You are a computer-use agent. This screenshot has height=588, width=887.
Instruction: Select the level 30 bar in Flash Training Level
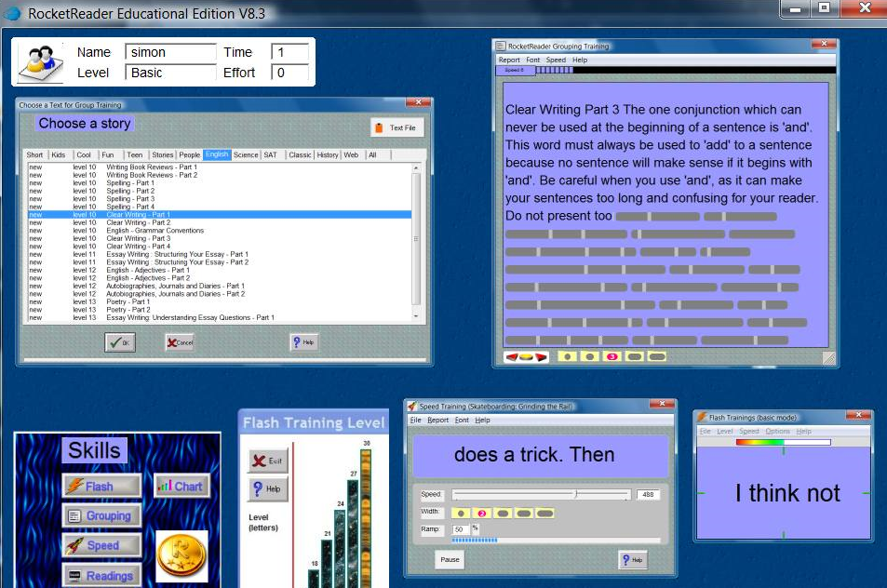tap(366, 517)
